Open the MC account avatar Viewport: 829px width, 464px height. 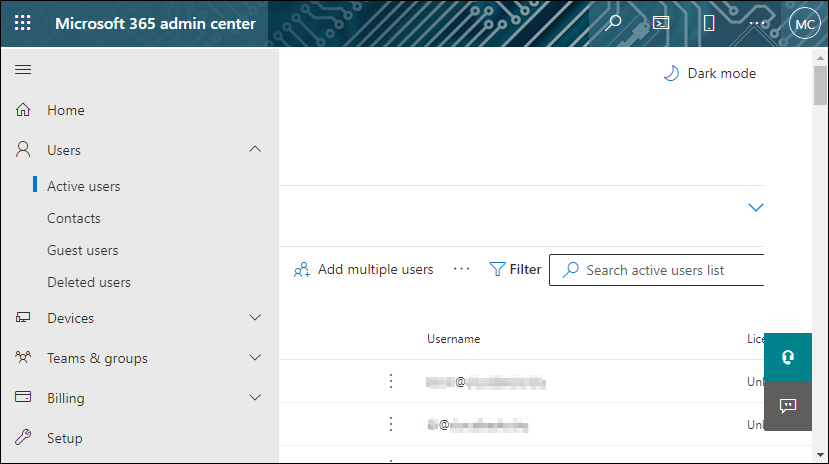click(x=804, y=23)
